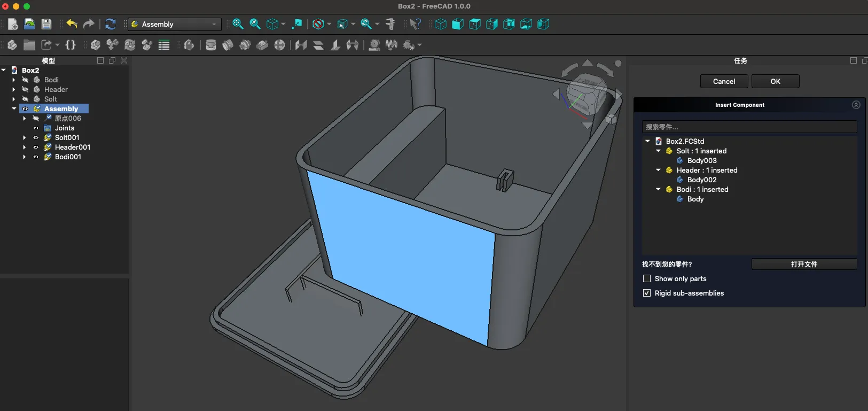Expand the Bodi001 tree item
This screenshot has height=411, width=868.
24,157
